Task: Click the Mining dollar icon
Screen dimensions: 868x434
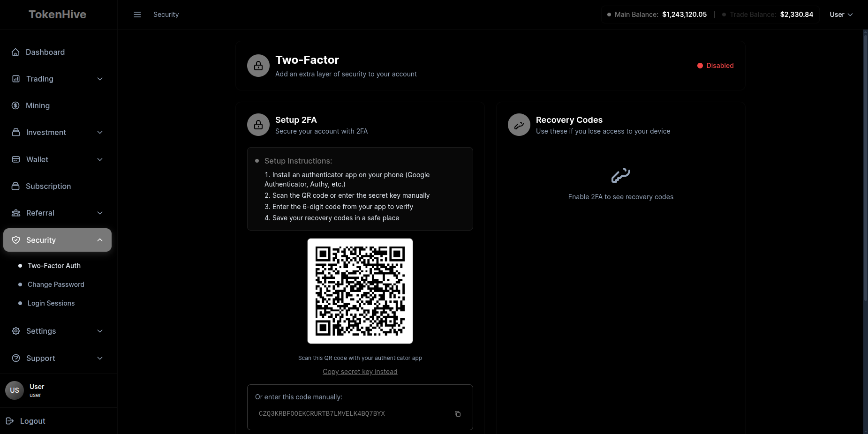Action: tap(15, 105)
